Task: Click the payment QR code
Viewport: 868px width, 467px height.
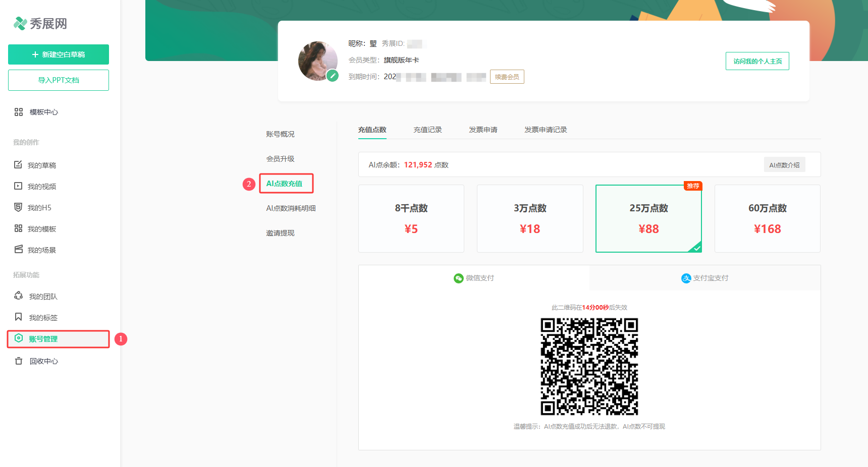Action: [589, 367]
